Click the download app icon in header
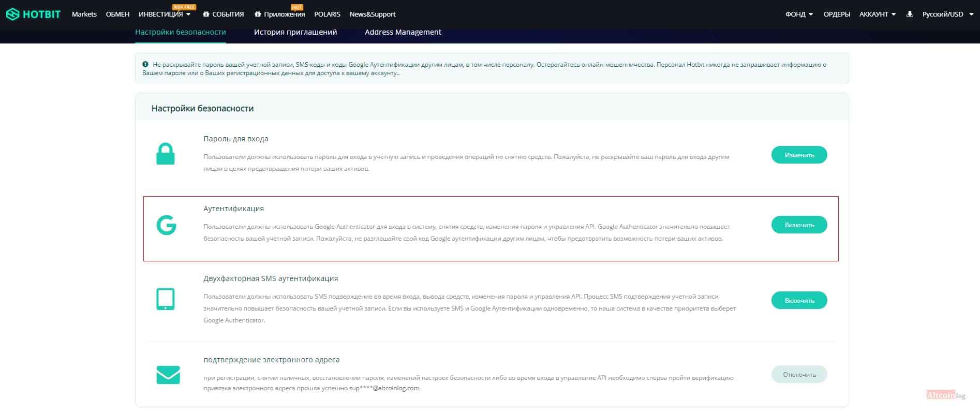The width and height of the screenshot is (980, 412). pyautogui.click(x=910, y=14)
